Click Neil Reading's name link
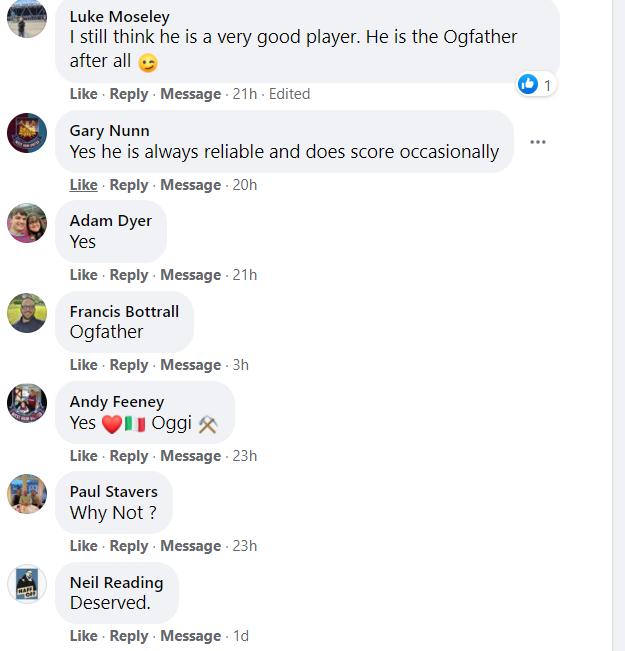This screenshot has width=625, height=651. (x=116, y=582)
